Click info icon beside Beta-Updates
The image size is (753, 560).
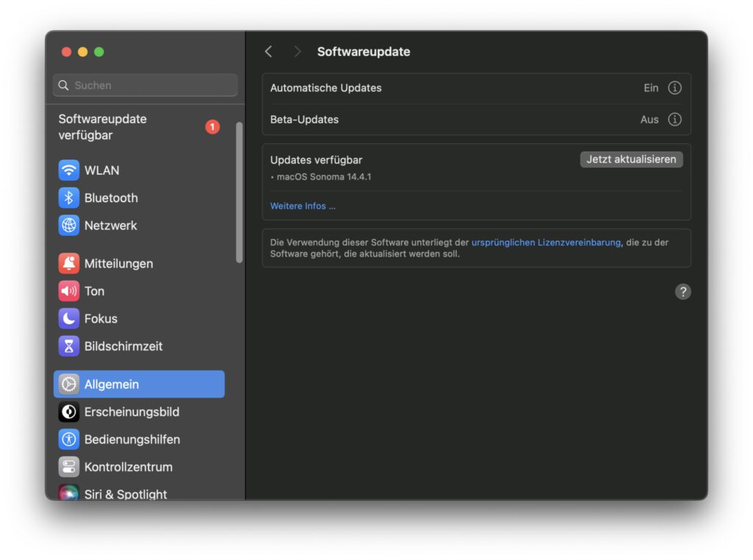pyautogui.click(x=674, y=119)
